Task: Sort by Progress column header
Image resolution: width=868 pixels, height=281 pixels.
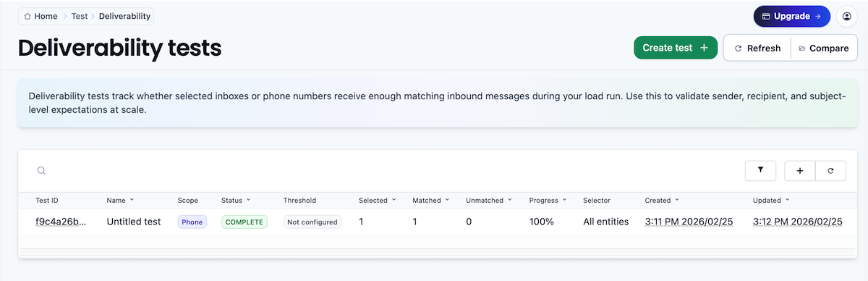Action: [548, 200]
